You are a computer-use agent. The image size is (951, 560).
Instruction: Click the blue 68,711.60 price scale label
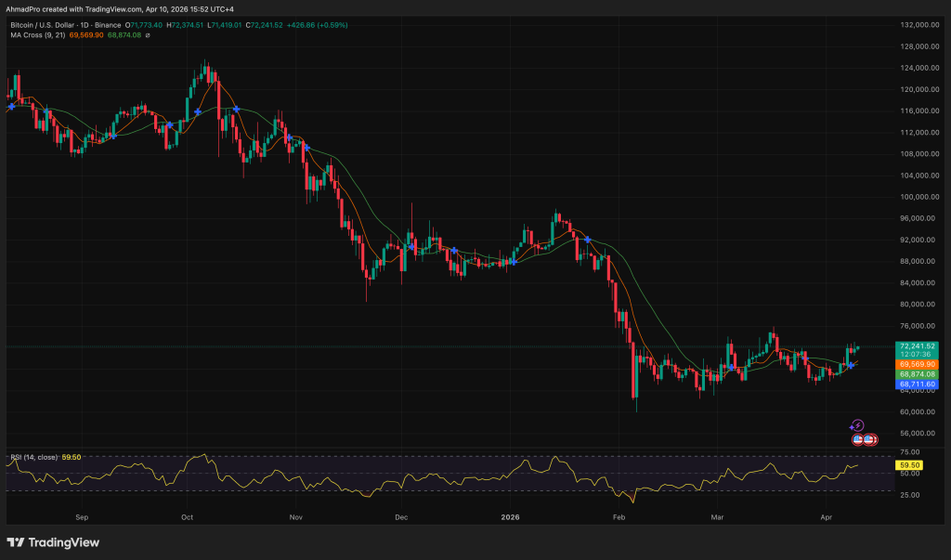(917, 384)
